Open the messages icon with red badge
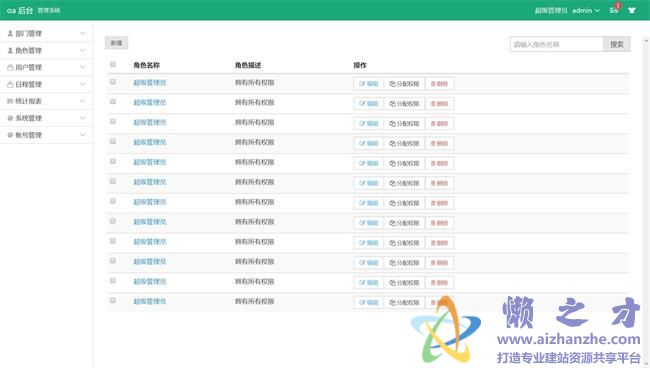The height and width of the screenshot is (368, 650). pos(614,9)
